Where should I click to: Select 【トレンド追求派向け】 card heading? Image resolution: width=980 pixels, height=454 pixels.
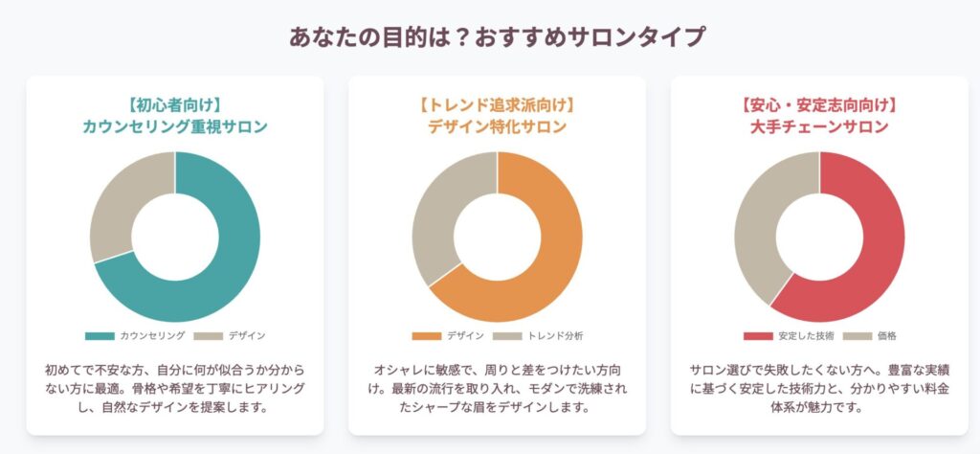[x=497, y=104]
